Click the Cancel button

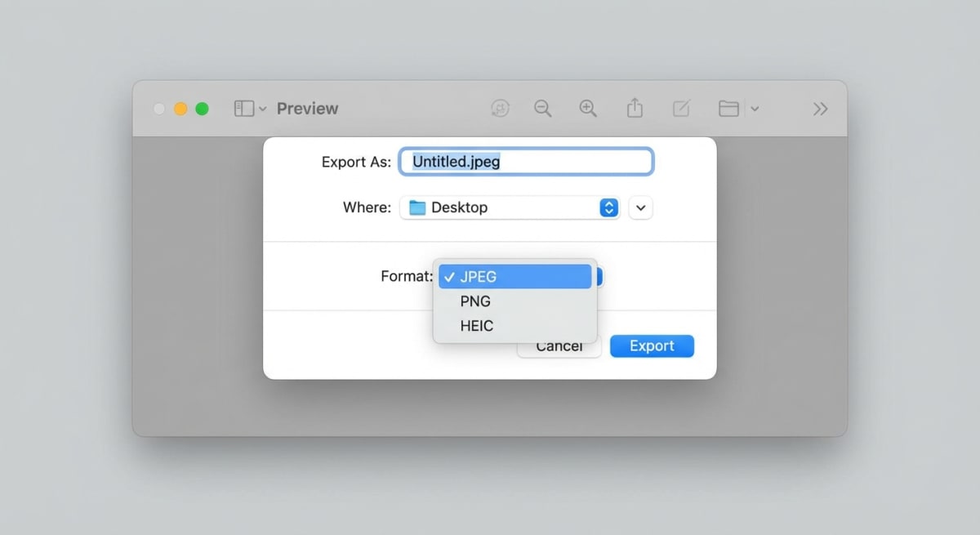(559, 346)
